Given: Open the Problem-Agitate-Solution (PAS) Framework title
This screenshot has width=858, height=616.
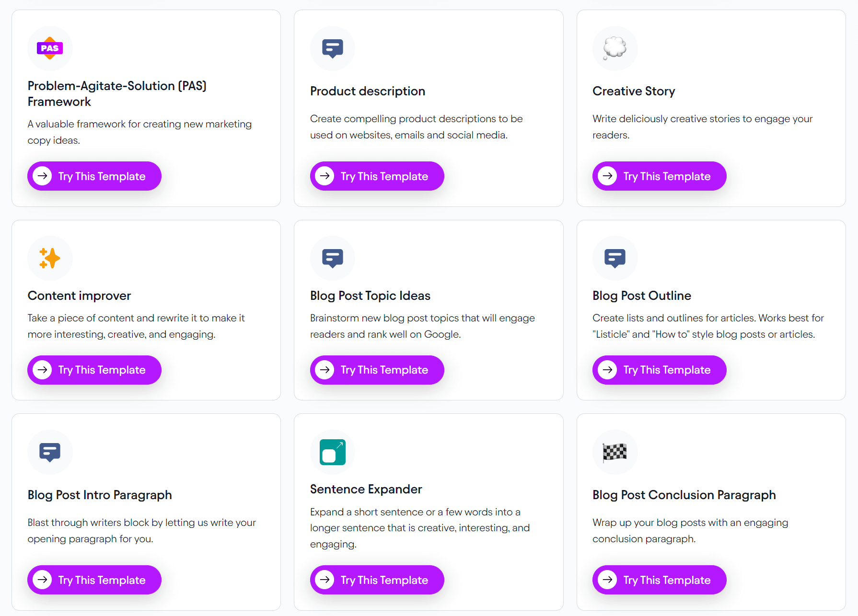Looking at the screenshot, I should 117,93.
